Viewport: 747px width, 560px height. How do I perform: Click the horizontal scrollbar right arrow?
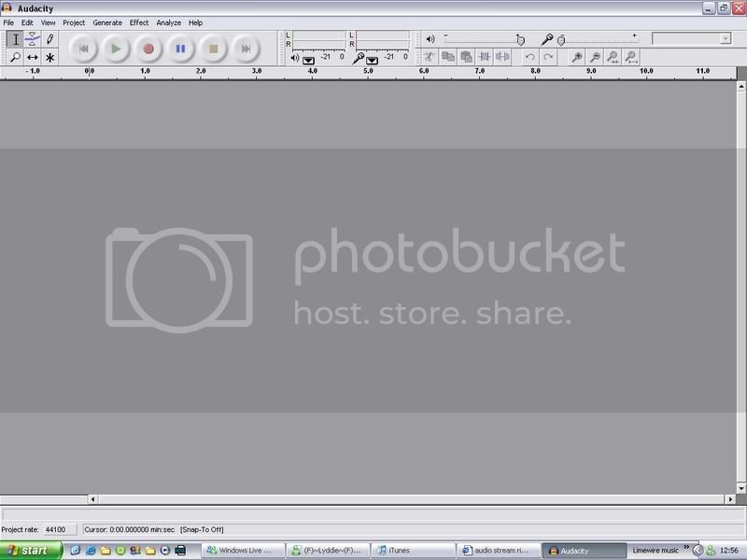[731, 499]
